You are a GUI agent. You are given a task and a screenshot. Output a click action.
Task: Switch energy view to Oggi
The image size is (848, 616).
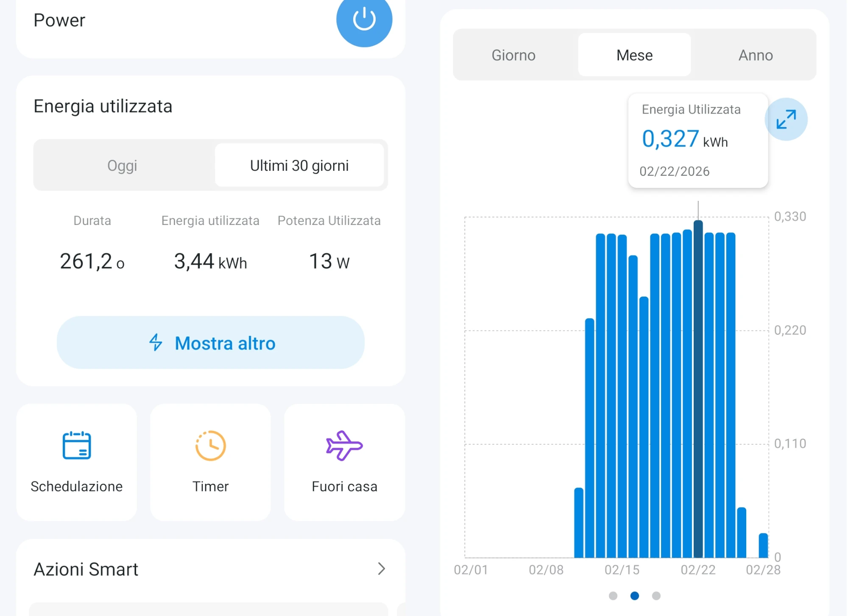click(x=122, y=166)
